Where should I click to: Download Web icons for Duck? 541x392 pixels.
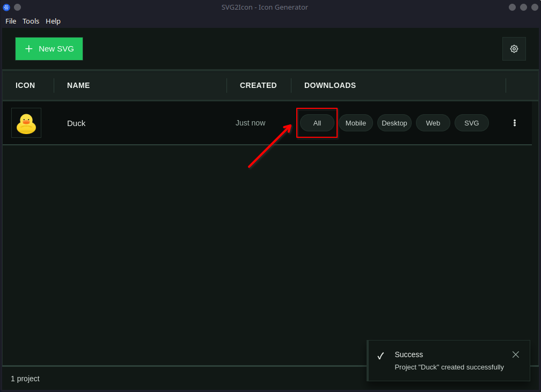433,123
